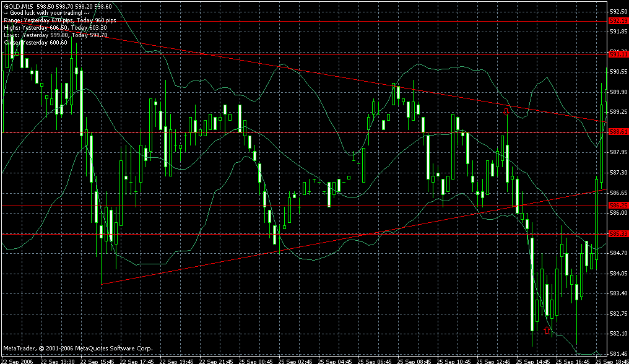Select the 585.33 red price level tag

pos(618,233)
